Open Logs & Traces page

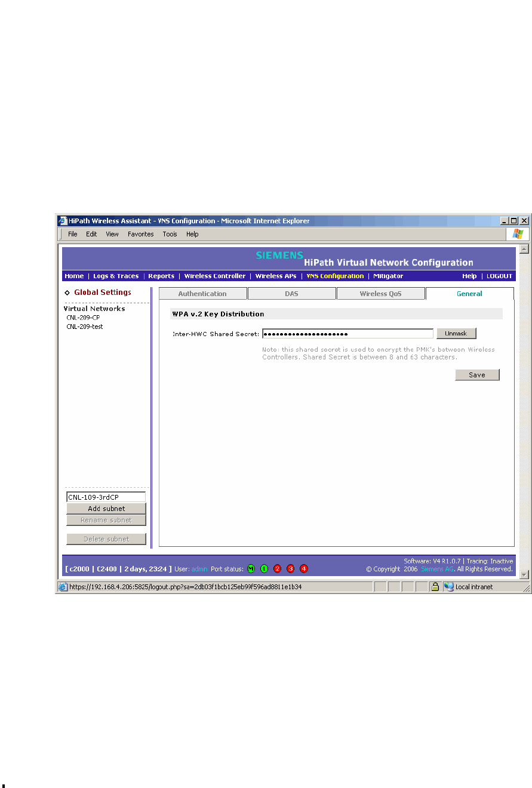116,276
